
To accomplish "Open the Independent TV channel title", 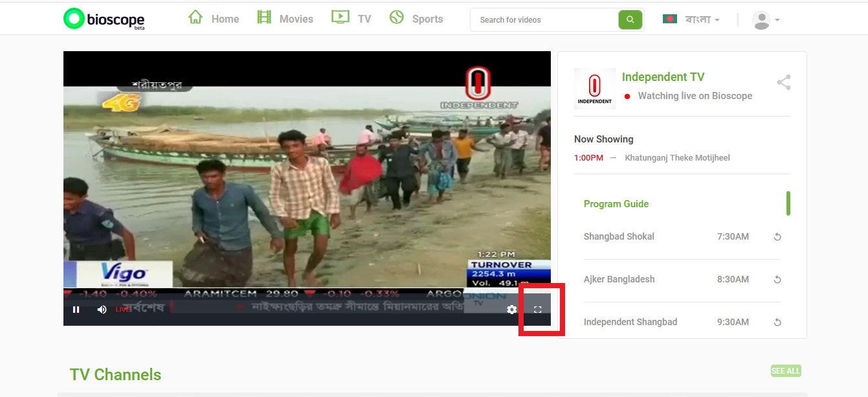I will pyautogui.click(x=663, y=77).
